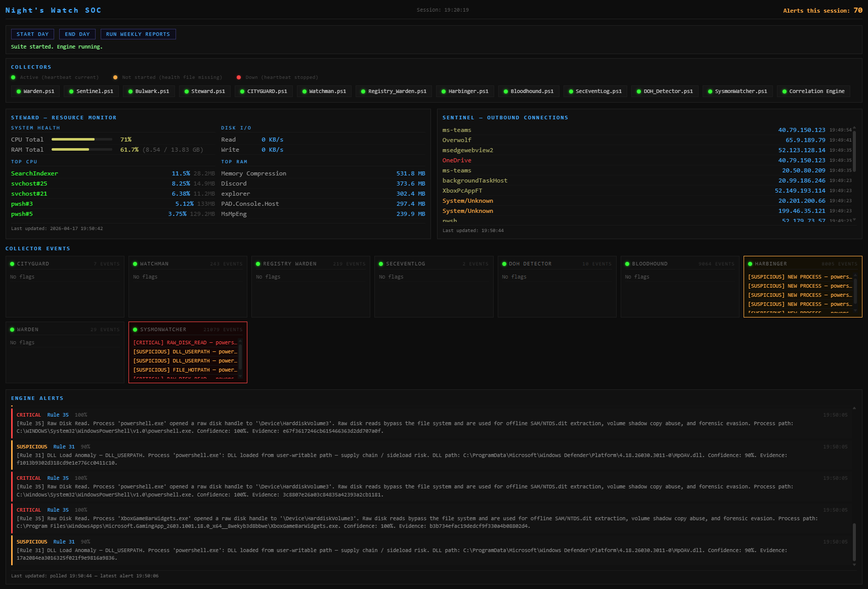Open the HARBINGER card title
Screen dimensions: 868x589
pos(771,264)
